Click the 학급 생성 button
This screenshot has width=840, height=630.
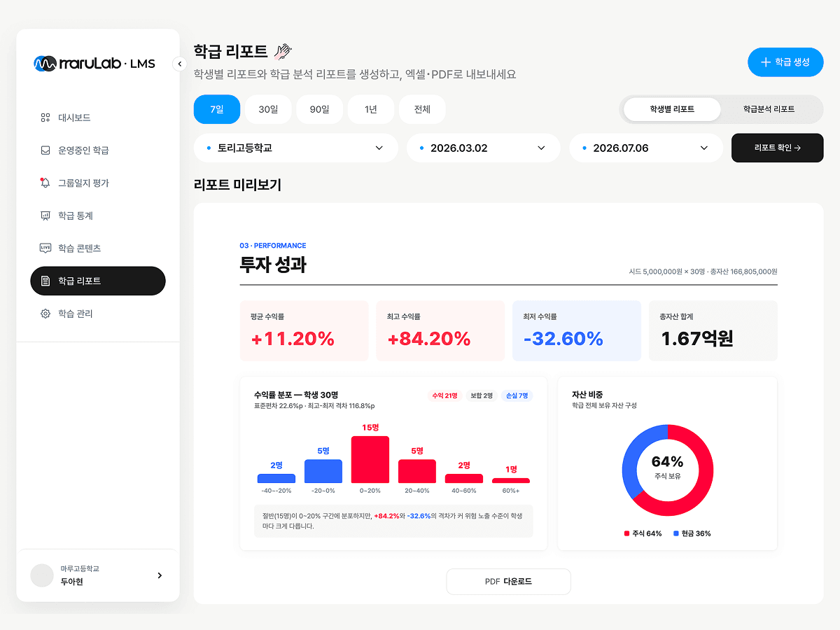(x=785, y=62)
